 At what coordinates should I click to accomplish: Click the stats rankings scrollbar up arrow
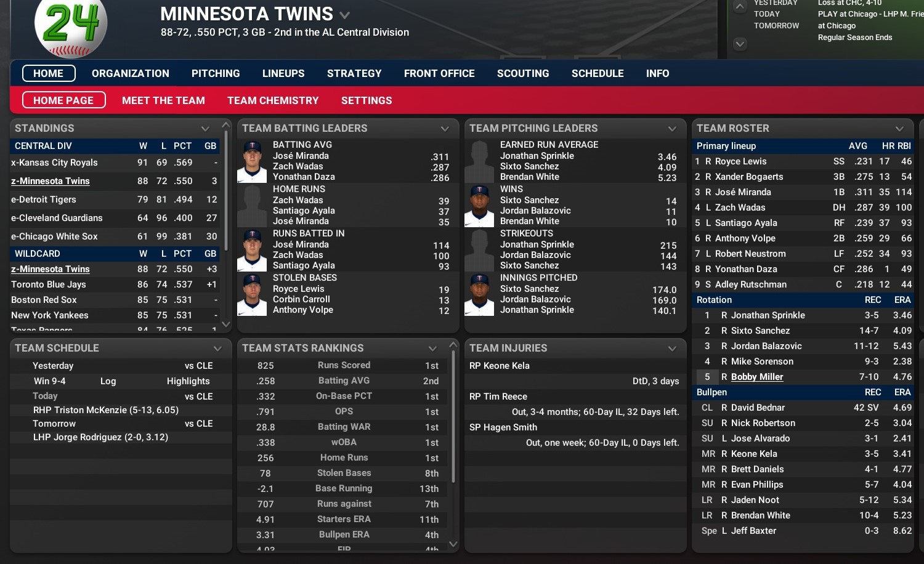click(x=453, y=344)
